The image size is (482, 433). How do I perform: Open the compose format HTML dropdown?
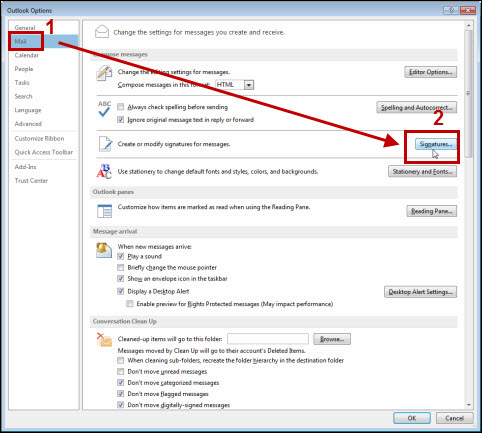249,85
